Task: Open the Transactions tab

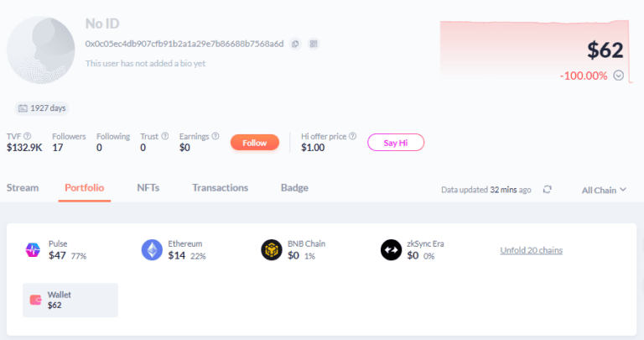Action: pos(221,188)
